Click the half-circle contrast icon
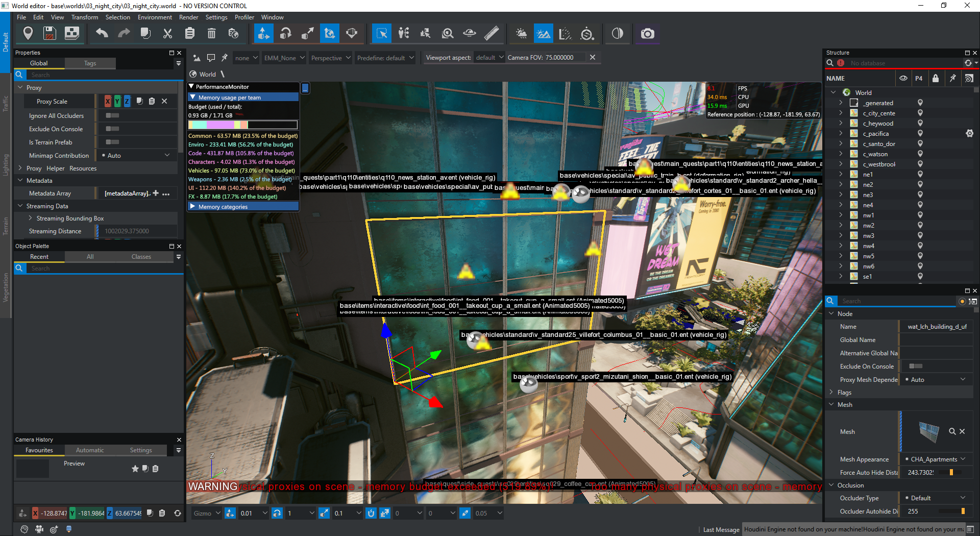This screenshot has width=980, height=536. tap(618, 34)
